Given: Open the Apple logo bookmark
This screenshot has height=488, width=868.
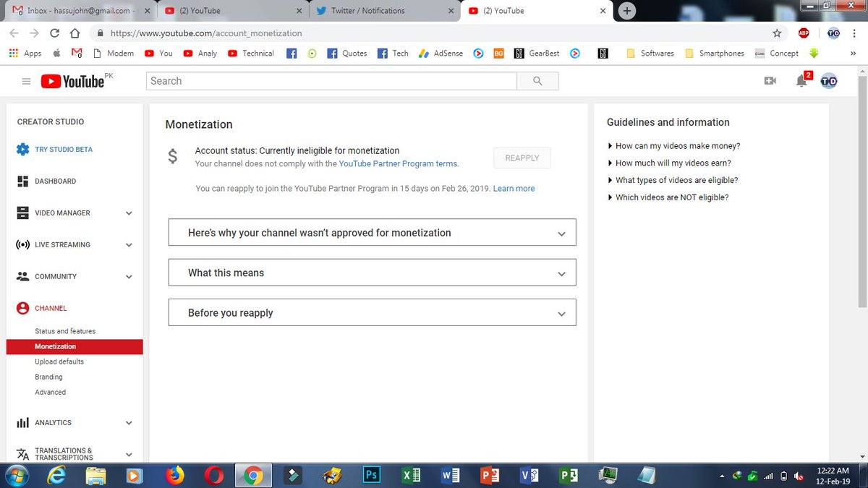Looking at the screenshot, I should click(x=57, y=53).
